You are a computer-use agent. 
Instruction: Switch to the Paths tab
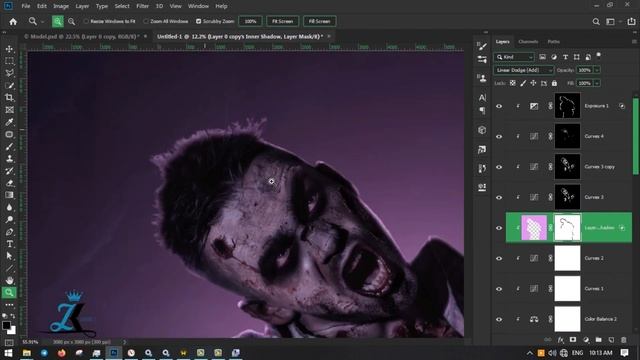[x=553, y=42]
